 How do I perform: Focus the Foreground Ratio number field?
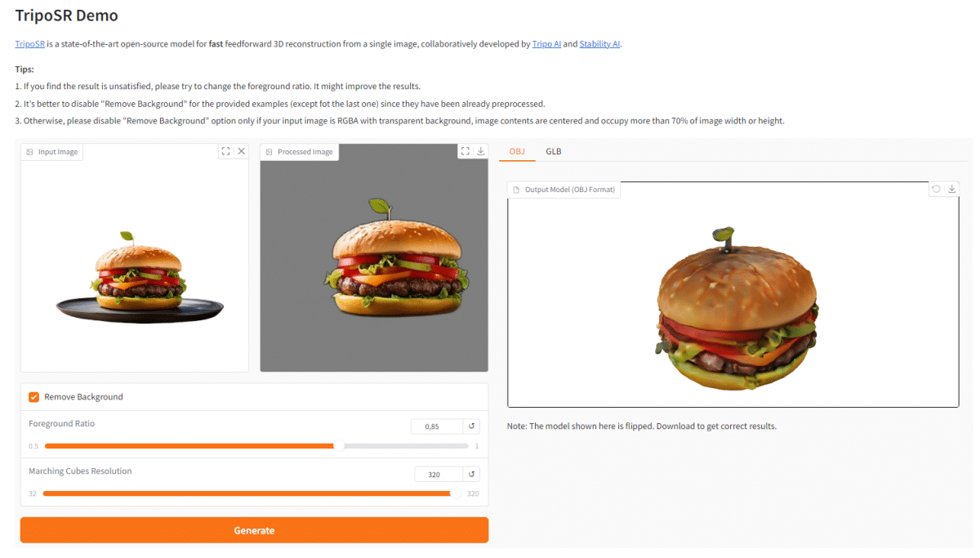pyautogui.click(x=437, y=426)
